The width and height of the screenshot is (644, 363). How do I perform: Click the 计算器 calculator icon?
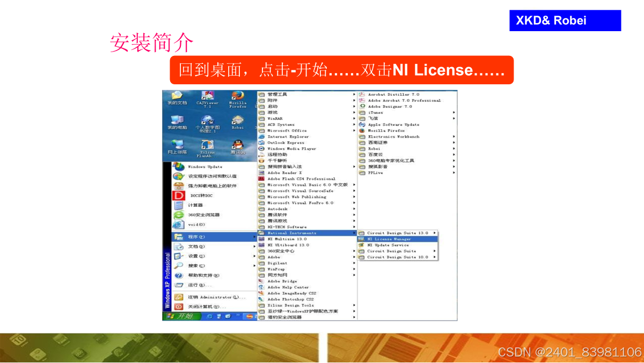[x=178, y=205]
